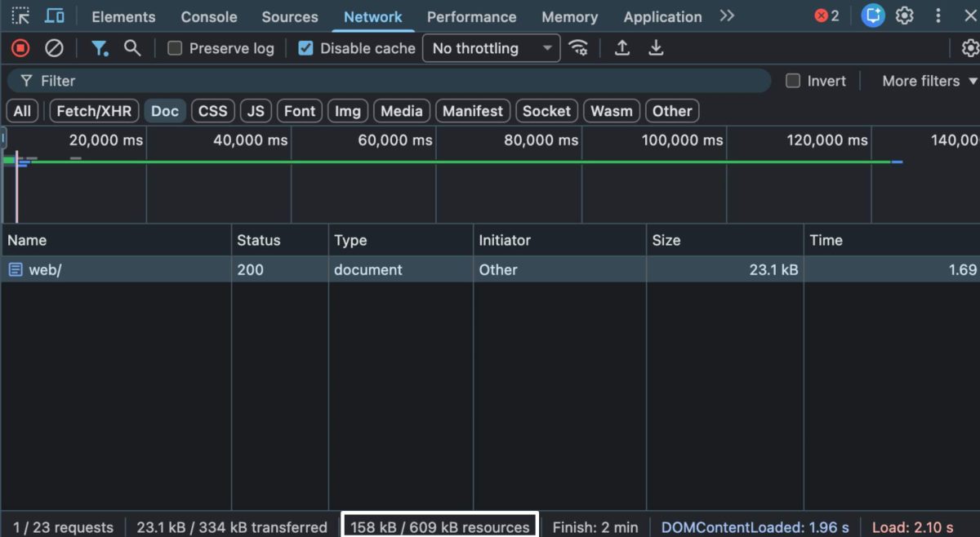This screenshot has height=537, width=980.
Task: Open network conditions wifi icon
Action: 578,48
